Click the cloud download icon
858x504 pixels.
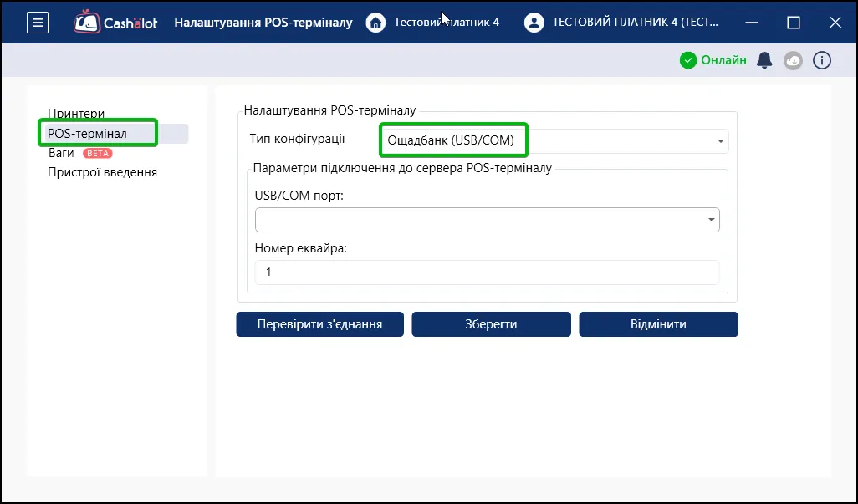click(x=793, y=60)
